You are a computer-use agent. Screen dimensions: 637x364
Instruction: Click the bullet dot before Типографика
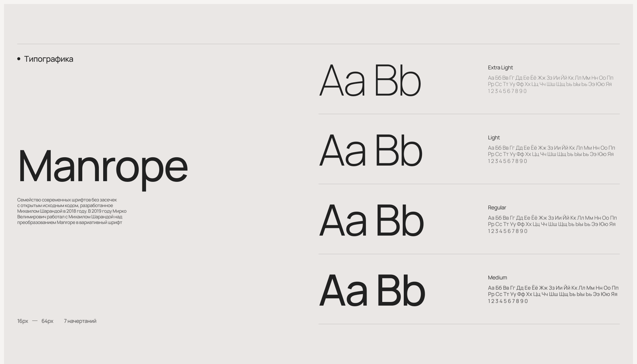(19, 59)
